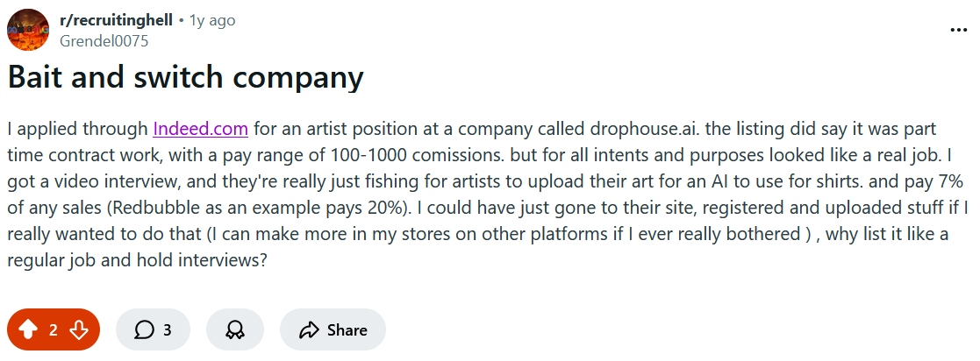Click the speech bubble comments icon
The height and width of the screenshot is (361, 980).
click(x=144, y=330)
